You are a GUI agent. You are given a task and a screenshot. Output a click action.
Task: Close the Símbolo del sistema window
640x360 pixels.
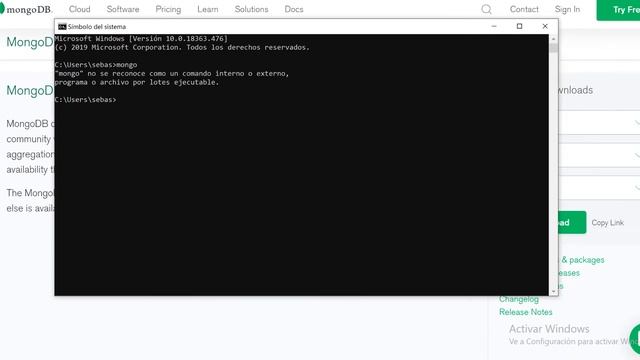(545, 26)
